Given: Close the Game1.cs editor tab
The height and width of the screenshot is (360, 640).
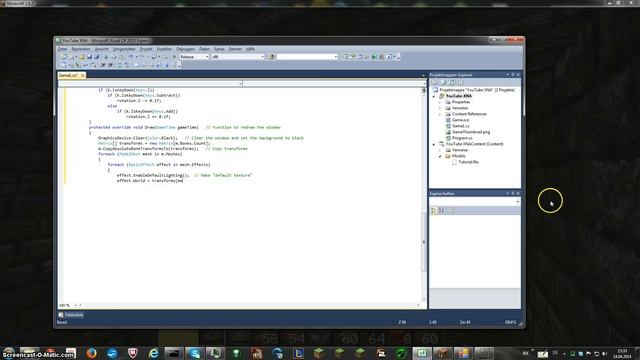Looking at the screenshot, I should coord(82,75).
